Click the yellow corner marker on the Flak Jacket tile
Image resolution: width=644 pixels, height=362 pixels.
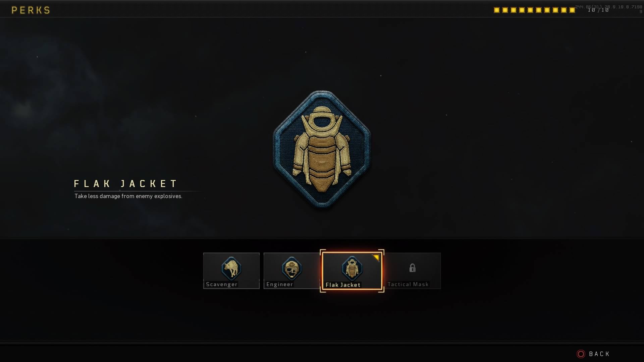tap(376, 257)
